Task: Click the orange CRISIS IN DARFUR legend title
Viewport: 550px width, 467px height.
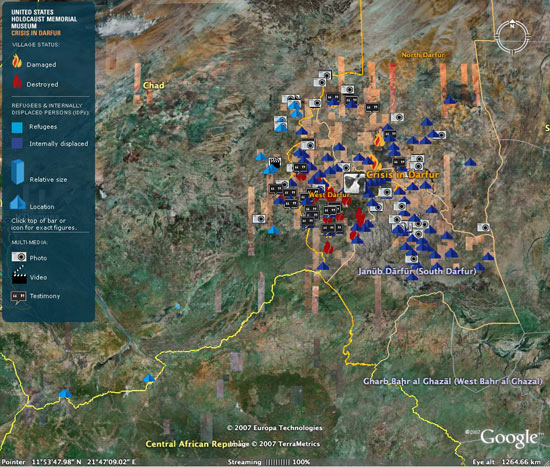Action: pos(36,33)
